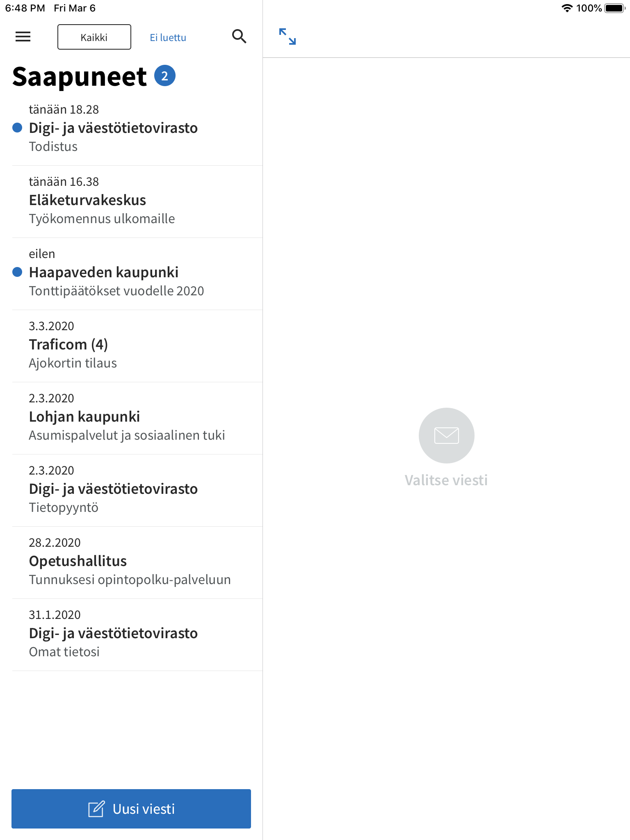The height and width of the screenshot is (840, 630).
Task: Tap the Wi-Fi status icon
Action: point(567,8)
